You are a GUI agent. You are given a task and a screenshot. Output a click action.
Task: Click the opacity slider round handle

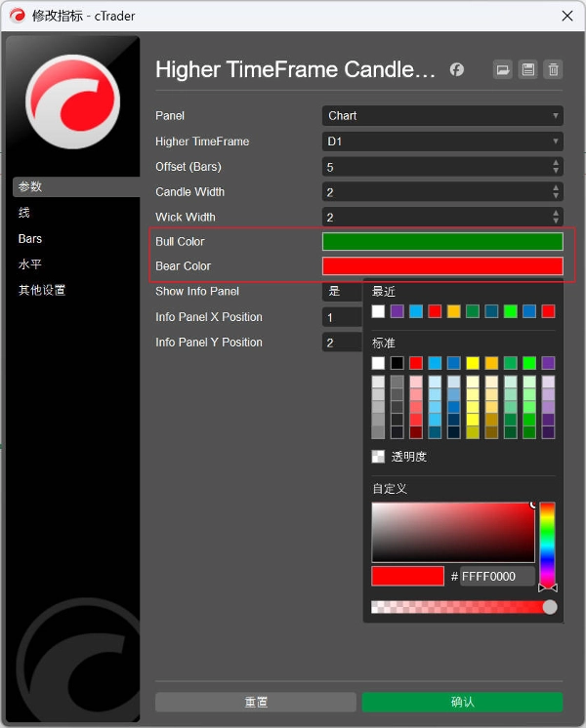(550, 607)
